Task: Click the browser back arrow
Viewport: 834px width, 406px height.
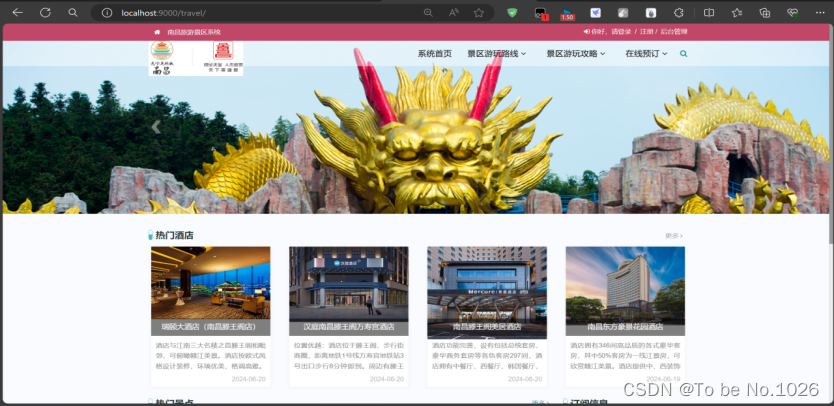Action: click(x=18, y=13)
